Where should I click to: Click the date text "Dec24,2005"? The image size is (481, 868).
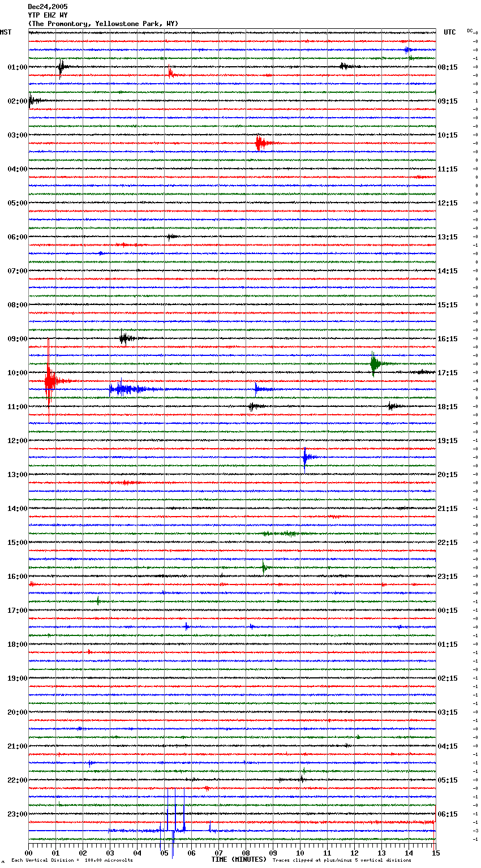click(48, 7)
